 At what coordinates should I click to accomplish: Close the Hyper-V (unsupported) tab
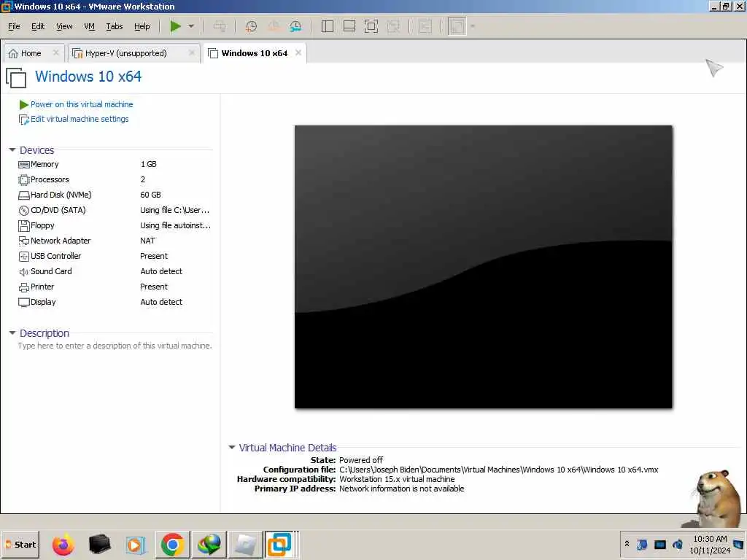[x=192, y=52]
